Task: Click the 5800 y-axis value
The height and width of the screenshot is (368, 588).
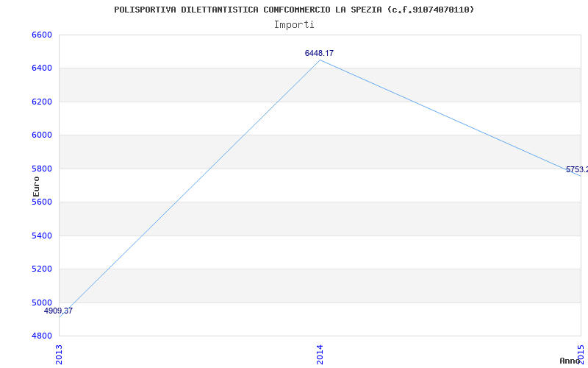Action: 41,169
